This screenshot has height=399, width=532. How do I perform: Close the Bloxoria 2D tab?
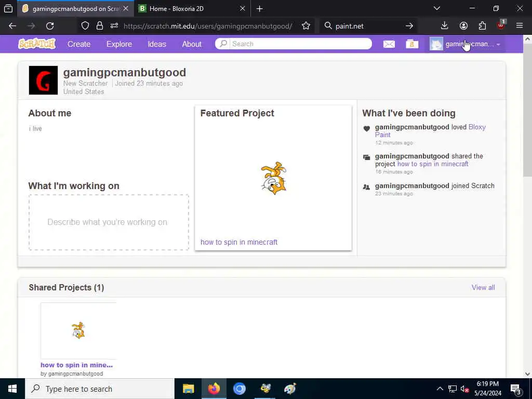[x=242, y=9]
